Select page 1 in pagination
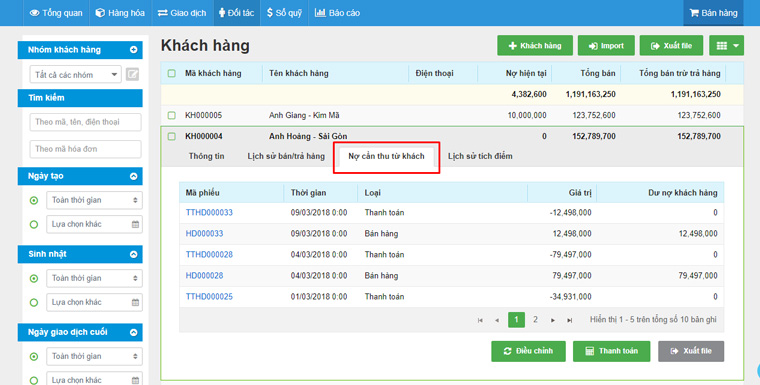The height and width of the screenshot is (385, 760). tap(517, 320)
